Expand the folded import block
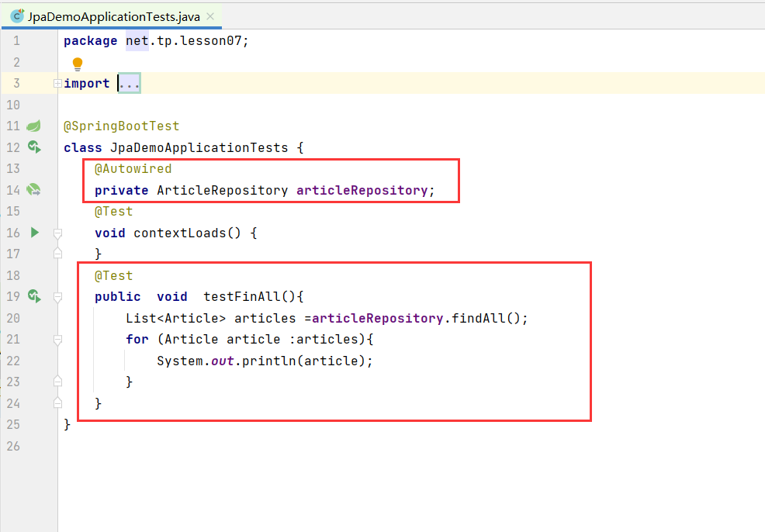Image resolution: width=765 pixels, height=532 pixels. (x=57, y=84)
